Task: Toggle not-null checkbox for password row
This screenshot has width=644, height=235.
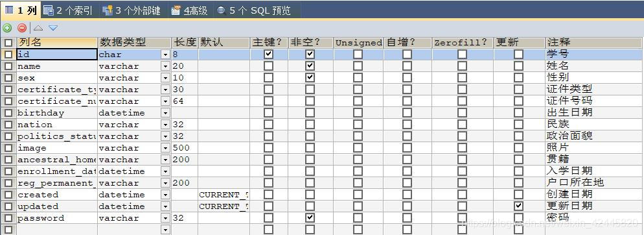Action: [310, 217]
